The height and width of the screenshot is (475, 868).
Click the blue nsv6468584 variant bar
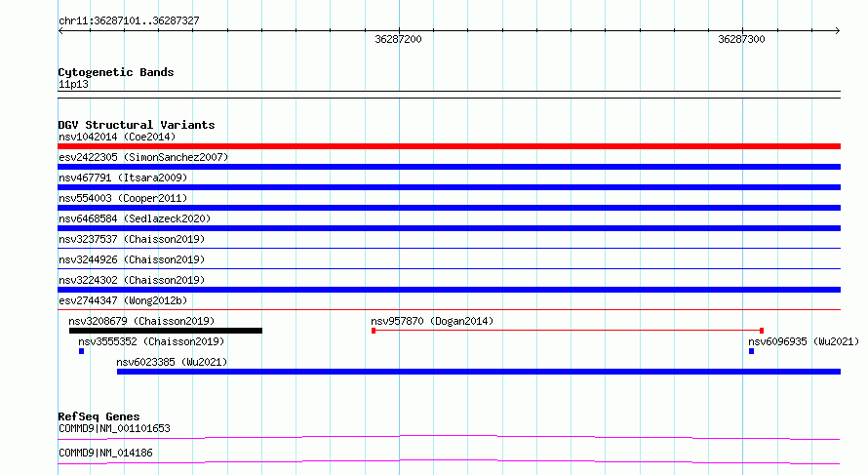tap(449, 228)
